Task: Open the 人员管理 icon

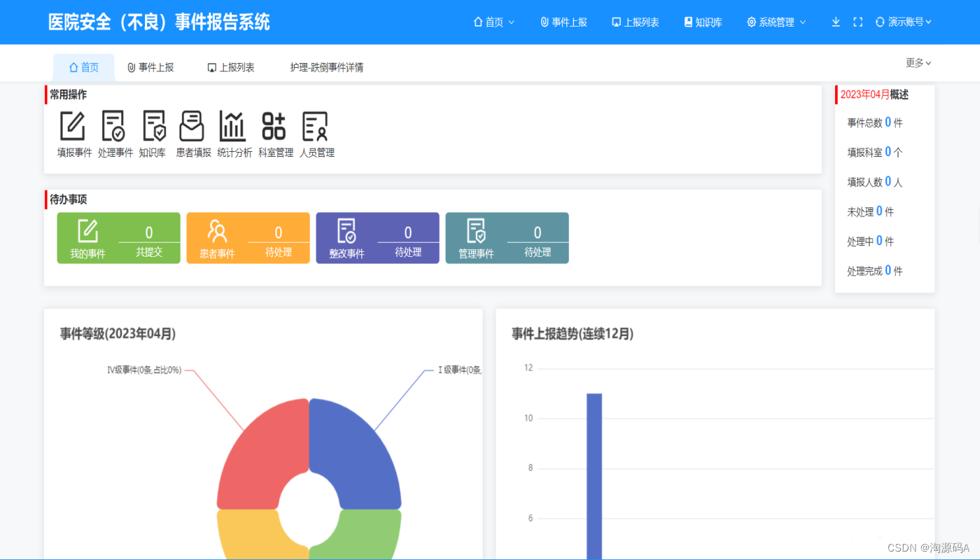Action: tap(316, 126)
